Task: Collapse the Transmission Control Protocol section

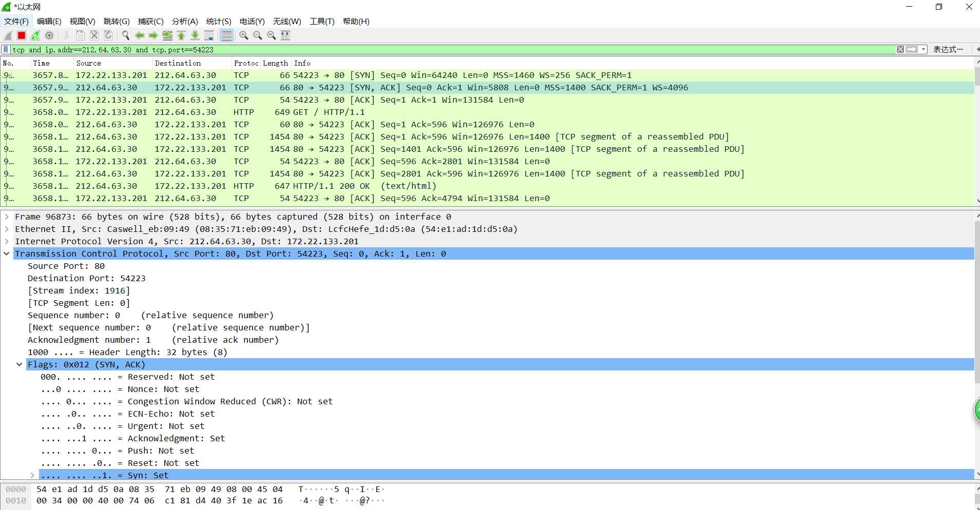Action: [x=7, y=253]
